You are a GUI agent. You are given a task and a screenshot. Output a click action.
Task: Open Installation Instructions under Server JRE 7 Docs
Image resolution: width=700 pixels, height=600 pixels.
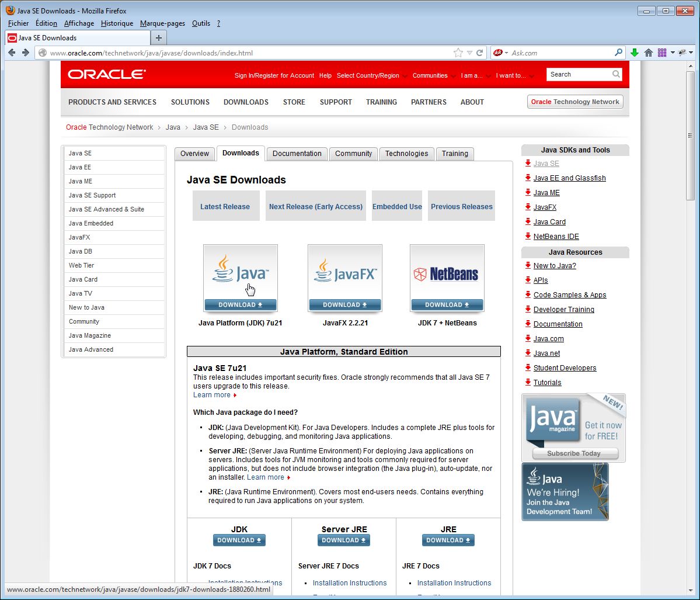pyautogui.click(x=350, y=583)
